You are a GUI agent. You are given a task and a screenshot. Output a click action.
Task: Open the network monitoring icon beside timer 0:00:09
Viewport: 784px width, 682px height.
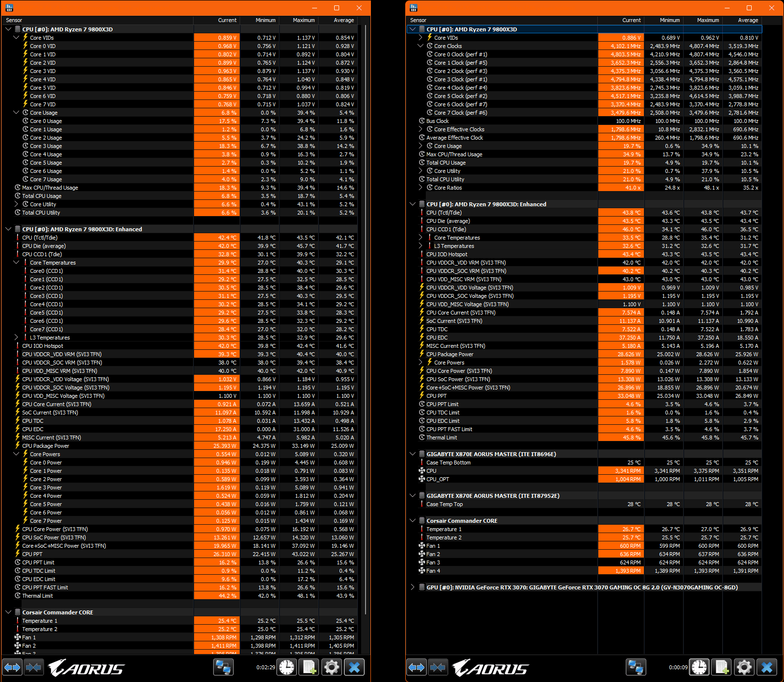click(x=636, y=667)
